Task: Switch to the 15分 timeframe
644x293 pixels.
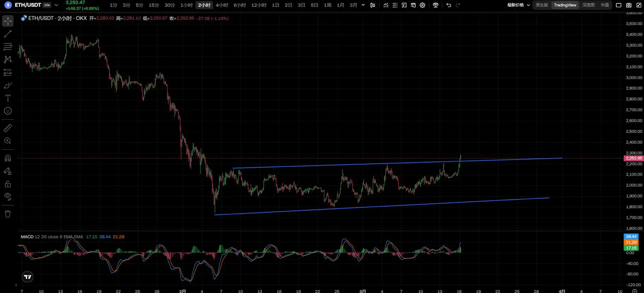Action: point(154,5)
